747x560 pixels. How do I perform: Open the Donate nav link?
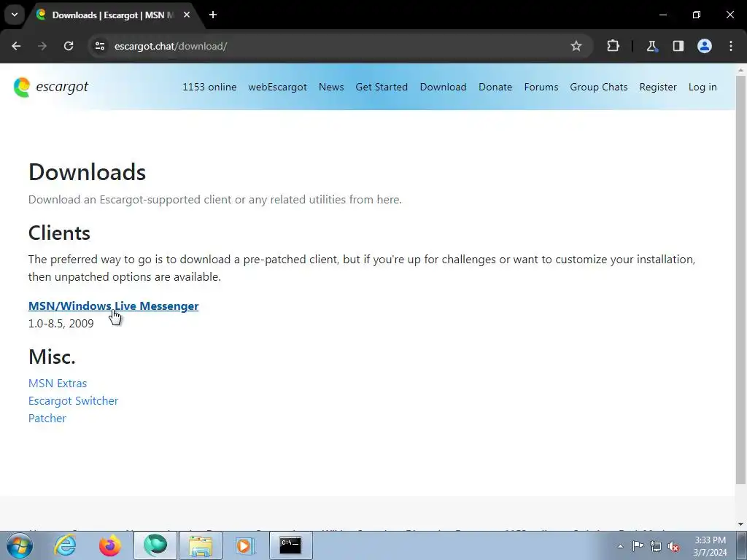[x=495, y=87]
